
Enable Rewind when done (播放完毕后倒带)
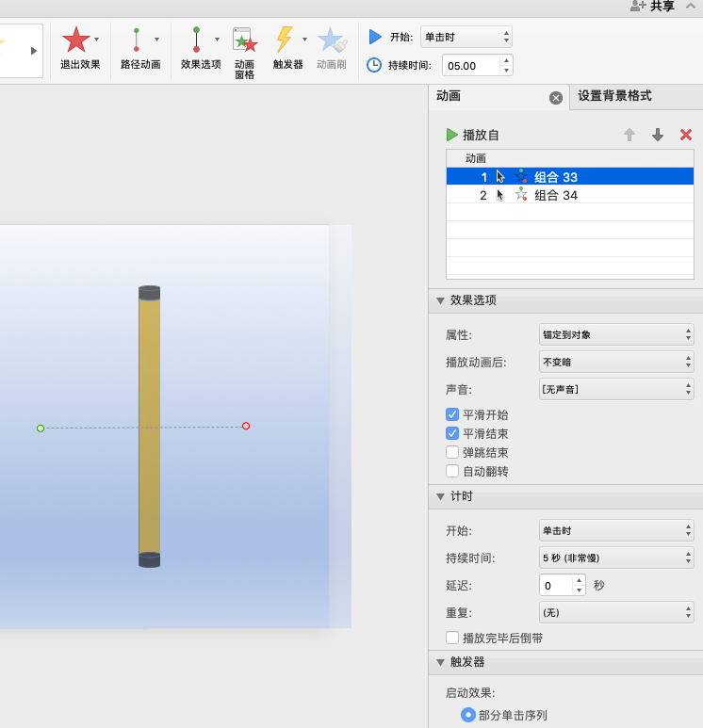(x=452, y=638)
